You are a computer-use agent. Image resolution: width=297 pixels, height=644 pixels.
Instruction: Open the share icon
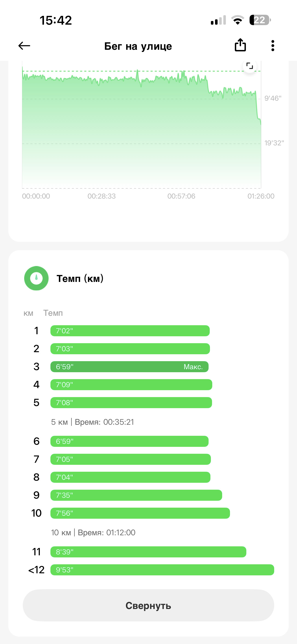(240, 45)
